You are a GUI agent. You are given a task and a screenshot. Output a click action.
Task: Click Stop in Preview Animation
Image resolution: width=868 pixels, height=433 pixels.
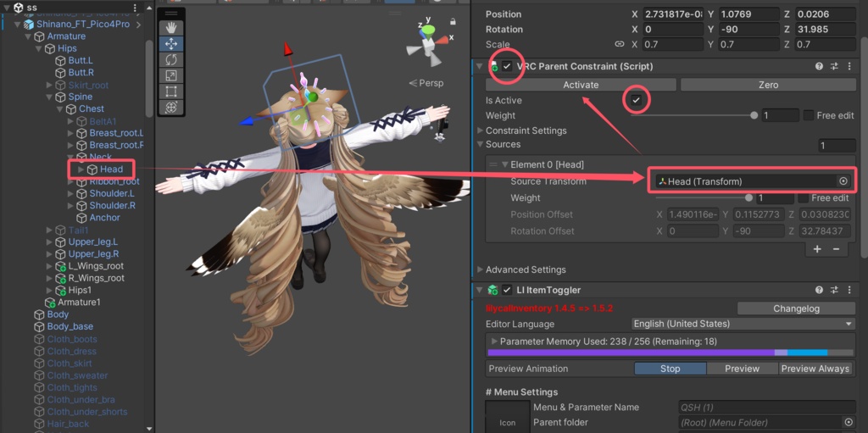pos(670,369)
